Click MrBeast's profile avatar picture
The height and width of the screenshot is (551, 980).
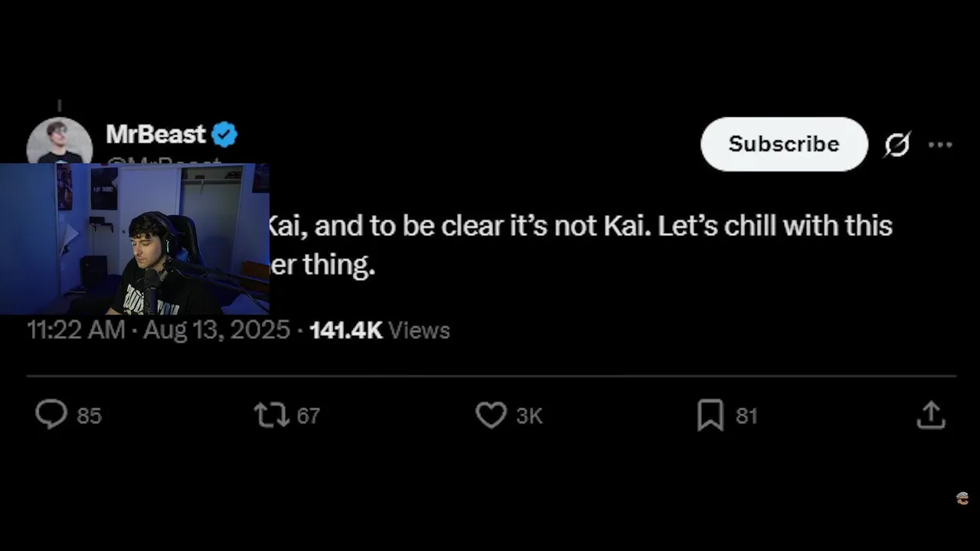pos(60,141)
